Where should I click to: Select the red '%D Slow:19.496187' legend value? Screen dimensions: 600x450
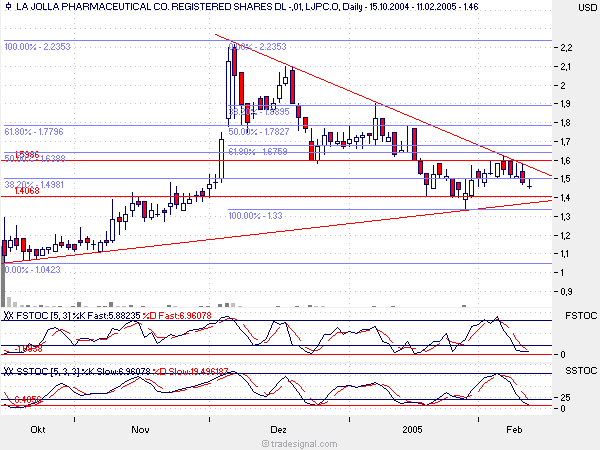[x=190, y=371]
